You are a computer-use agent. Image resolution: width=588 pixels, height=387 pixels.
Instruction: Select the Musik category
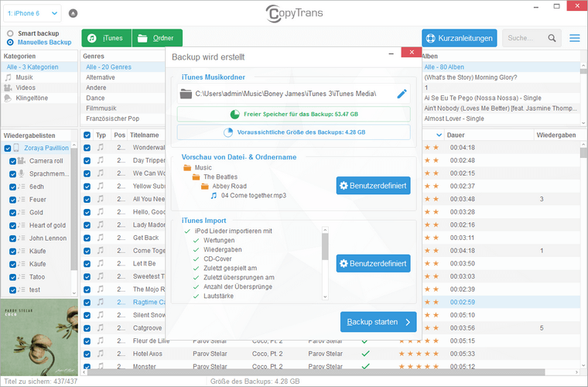24,77
